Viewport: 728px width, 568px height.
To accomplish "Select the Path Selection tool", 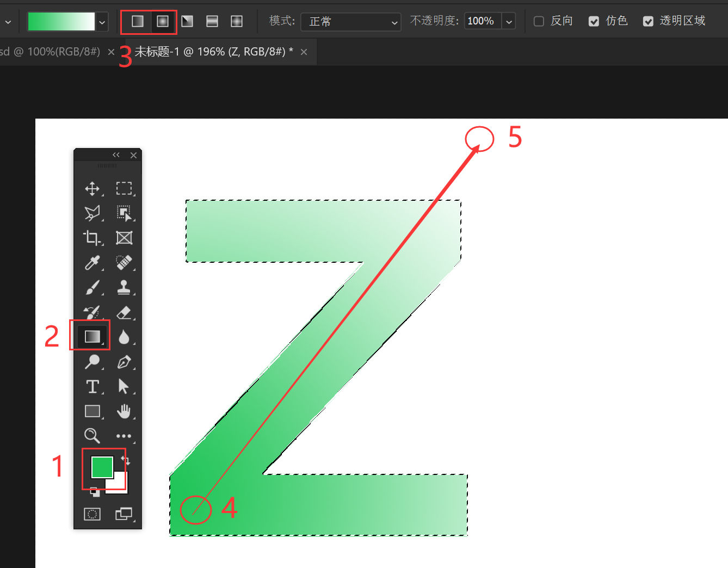I will (124, 387).
